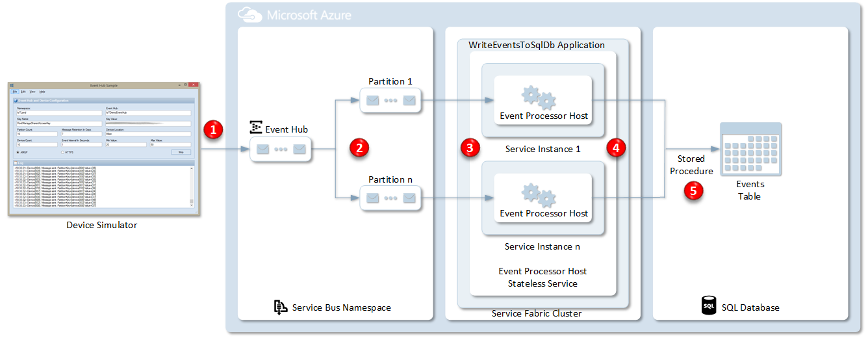
Task: Click 'Event Processor Host' text in Service Instance 1
Action: coord(544,116)
